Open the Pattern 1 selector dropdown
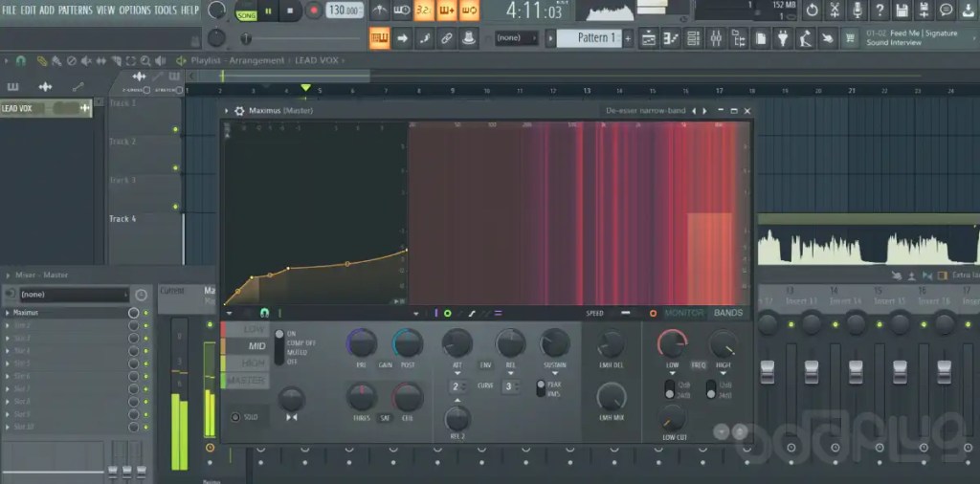 [589, 38]
